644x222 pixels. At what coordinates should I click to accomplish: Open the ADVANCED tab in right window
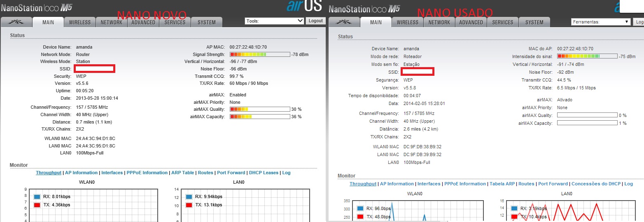pyautogui.click(x=471, y=22)
